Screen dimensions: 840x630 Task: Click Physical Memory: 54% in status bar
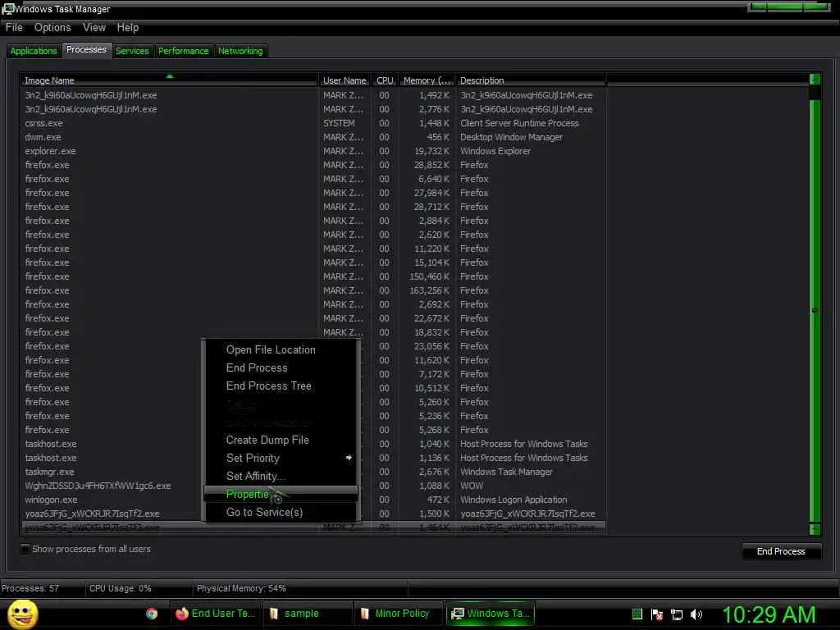[241, 588]
